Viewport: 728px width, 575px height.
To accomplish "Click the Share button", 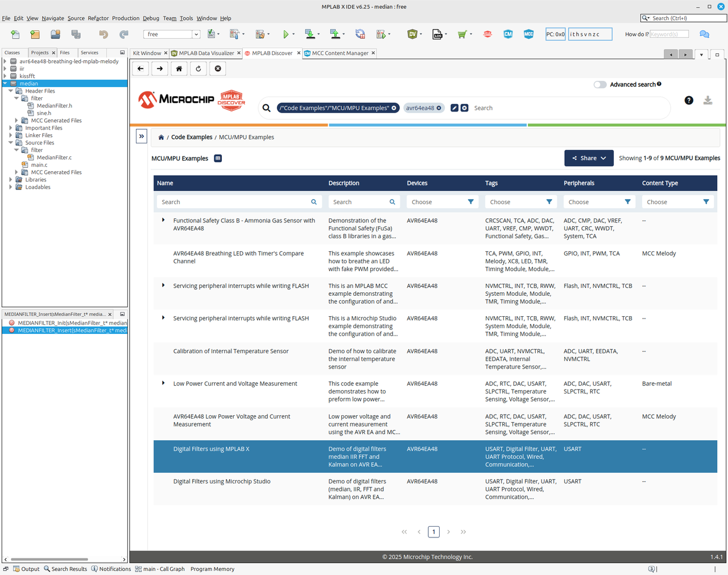I will tap(589, 158).
